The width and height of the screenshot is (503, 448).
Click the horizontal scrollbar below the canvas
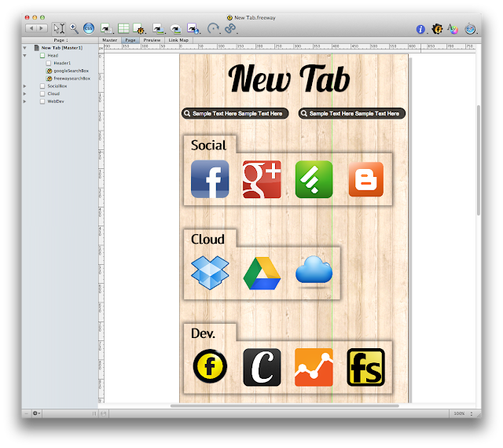285,406
